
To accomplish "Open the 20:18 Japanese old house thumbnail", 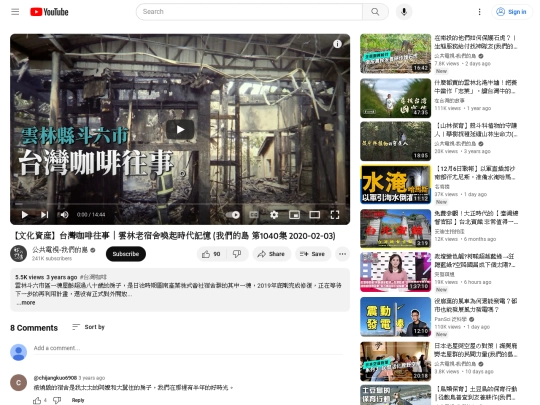I will [395, 361].
